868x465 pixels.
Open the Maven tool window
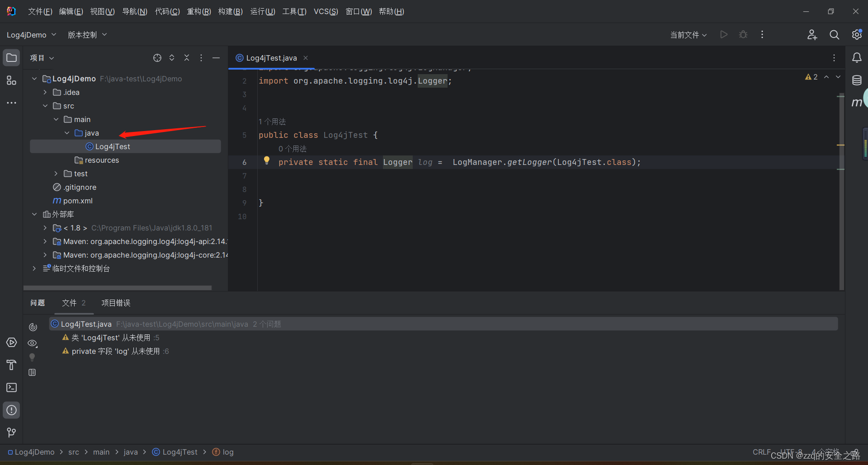point(857,103)
